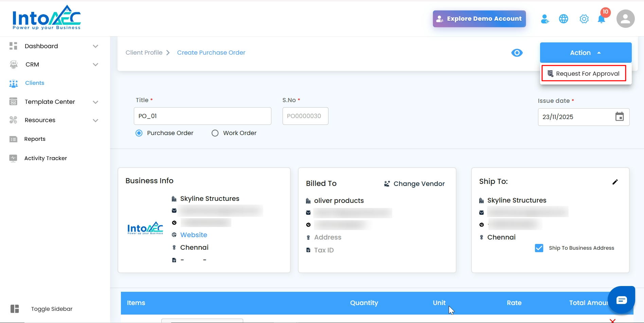The image size is (644, 323).
Task: Click the Quantity column header
Action: (364, 303)
